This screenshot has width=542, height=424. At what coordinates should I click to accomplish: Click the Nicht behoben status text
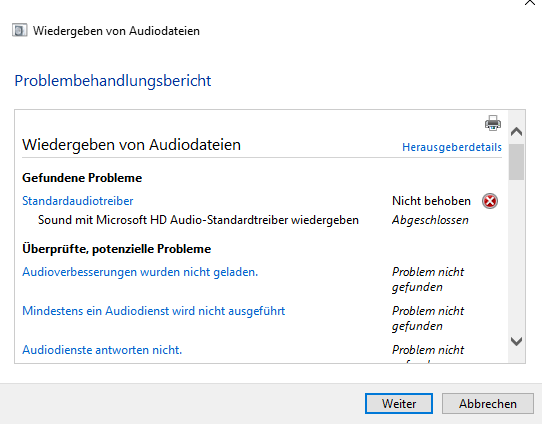[431, 201]
